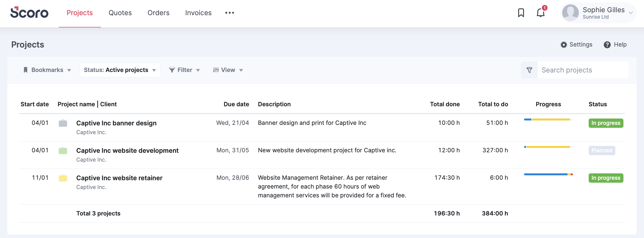Sort by Start date column header

click(35, 104)
